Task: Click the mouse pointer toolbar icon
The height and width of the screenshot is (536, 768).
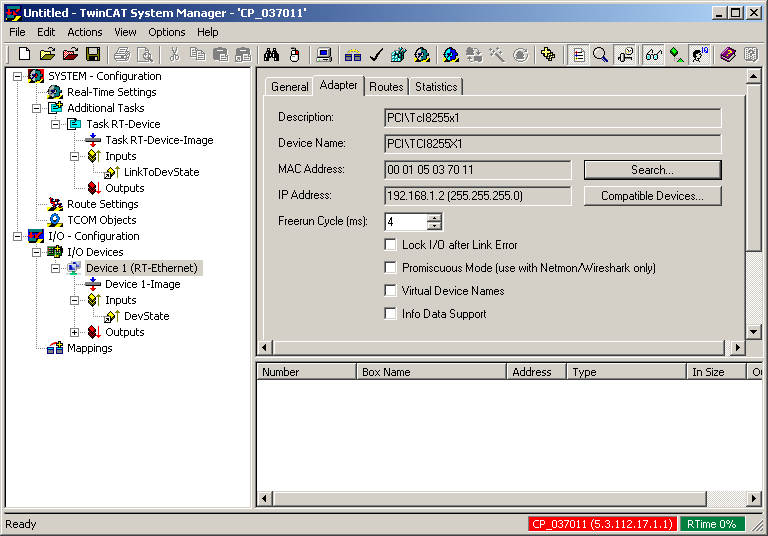Action: 294,54
